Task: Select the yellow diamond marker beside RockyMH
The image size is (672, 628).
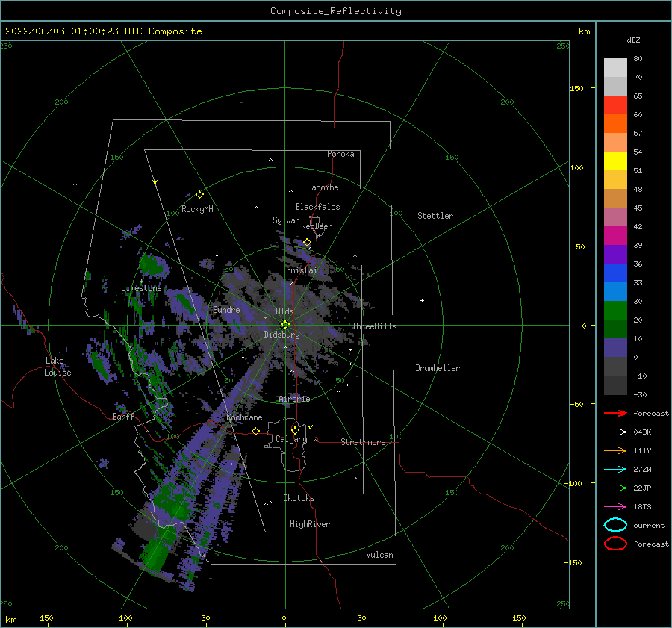Action: [x=199, y=195]
